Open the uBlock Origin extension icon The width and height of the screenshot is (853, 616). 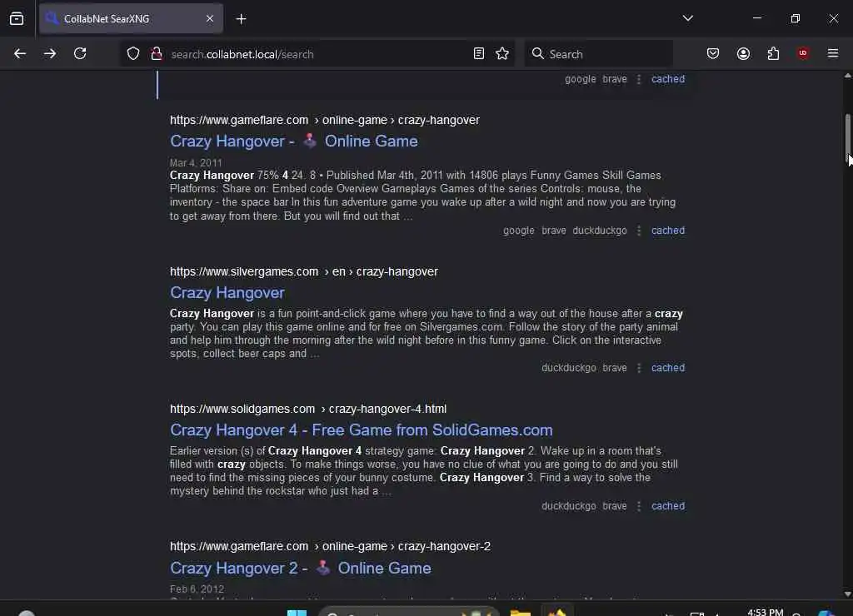803,52
